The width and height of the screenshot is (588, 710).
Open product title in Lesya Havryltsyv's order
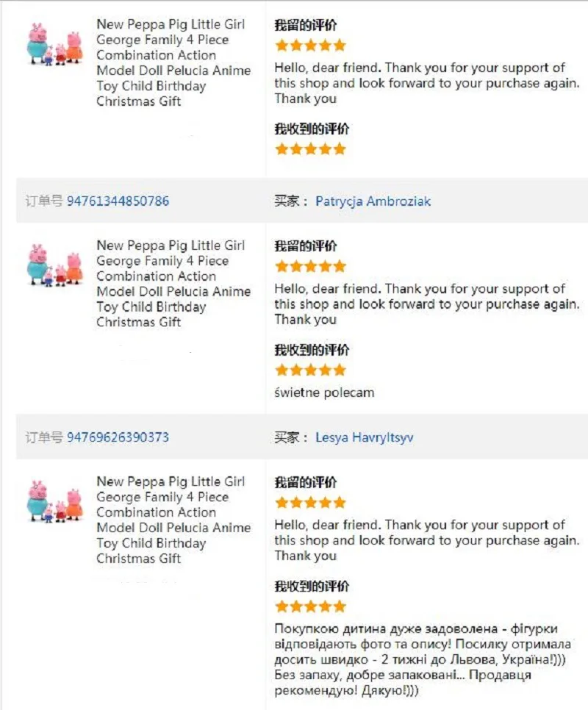(173, 520)
